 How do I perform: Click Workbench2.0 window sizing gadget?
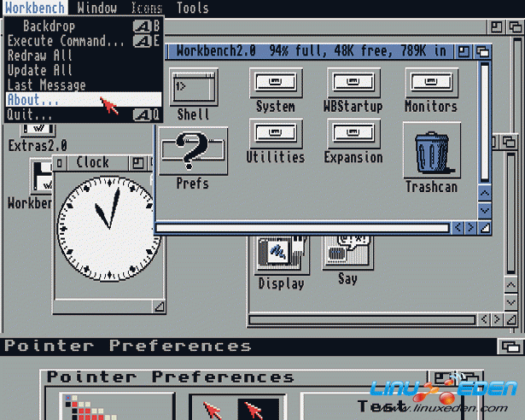click(x=485, y=228)
